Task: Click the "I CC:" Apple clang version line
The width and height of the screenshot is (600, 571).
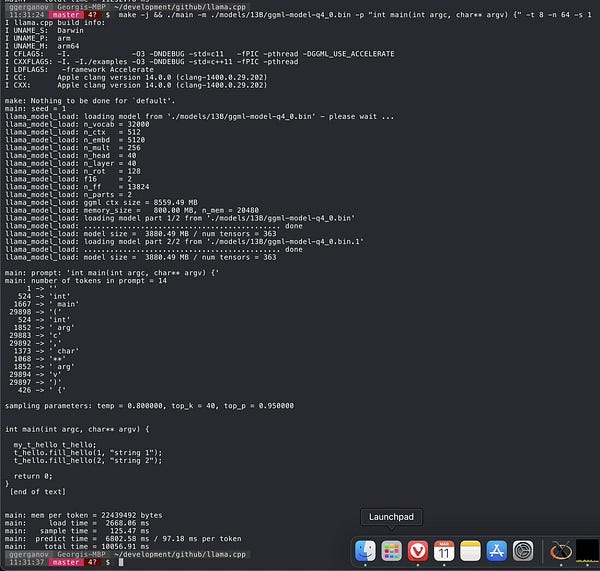Action: pos(136,77)
